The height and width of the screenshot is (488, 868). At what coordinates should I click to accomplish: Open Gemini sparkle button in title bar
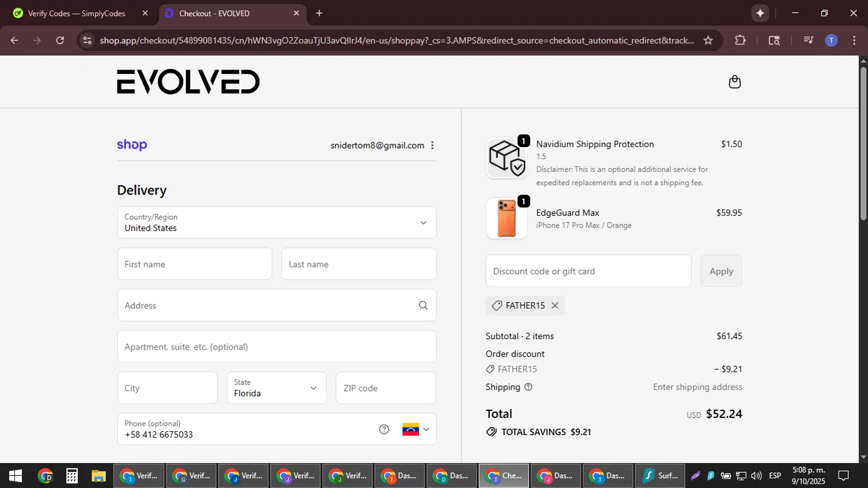click(760, 13)
